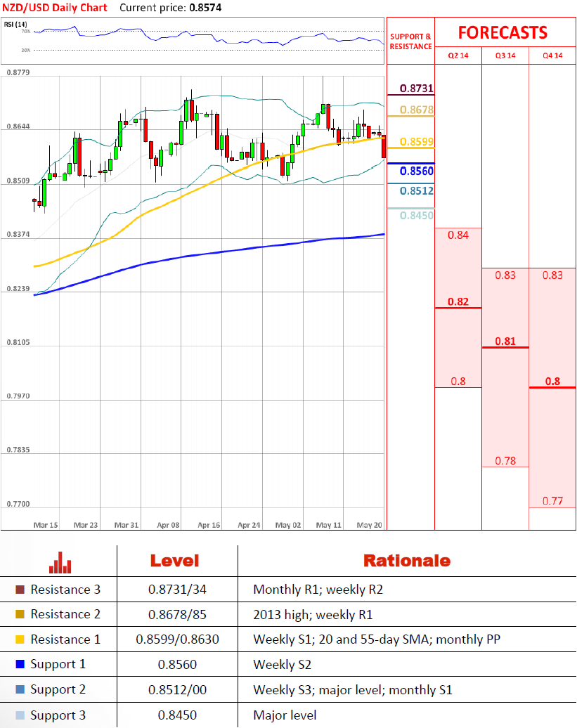577x728 pixels.
Task: Click the NZD/USD Daily Chart title
Action: coord(55,8)
